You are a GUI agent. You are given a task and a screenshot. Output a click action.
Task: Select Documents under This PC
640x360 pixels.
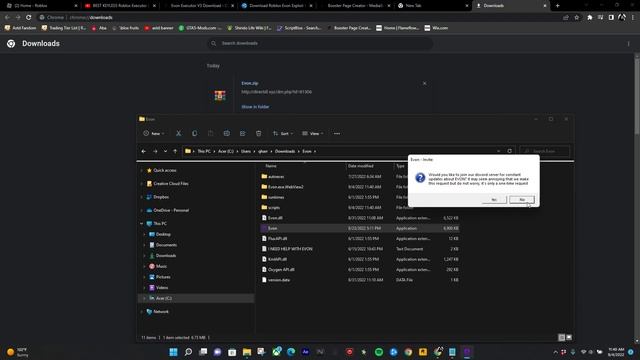pyautogui.click(x=166, y=245)
